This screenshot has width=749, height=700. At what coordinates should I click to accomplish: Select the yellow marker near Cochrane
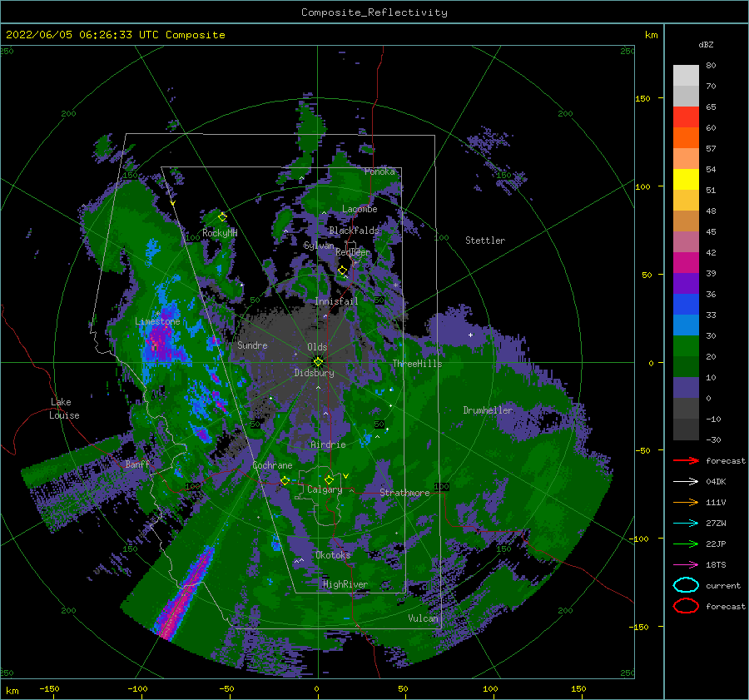point(285,480)
